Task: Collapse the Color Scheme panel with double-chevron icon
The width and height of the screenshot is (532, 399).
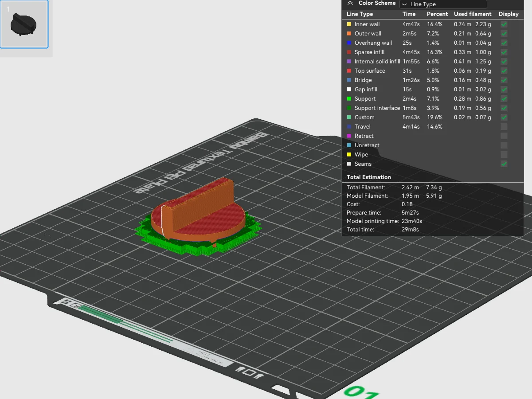Action: tap(350, 3)
